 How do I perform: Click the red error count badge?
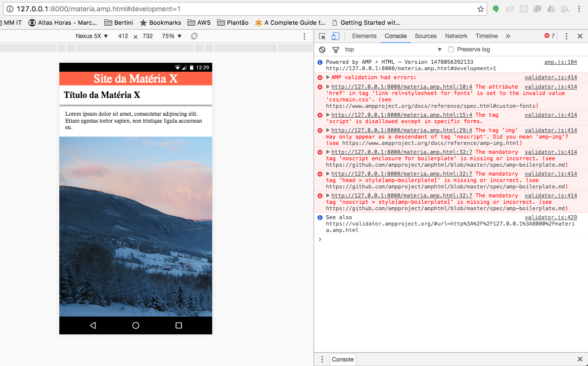coord(549,36)
